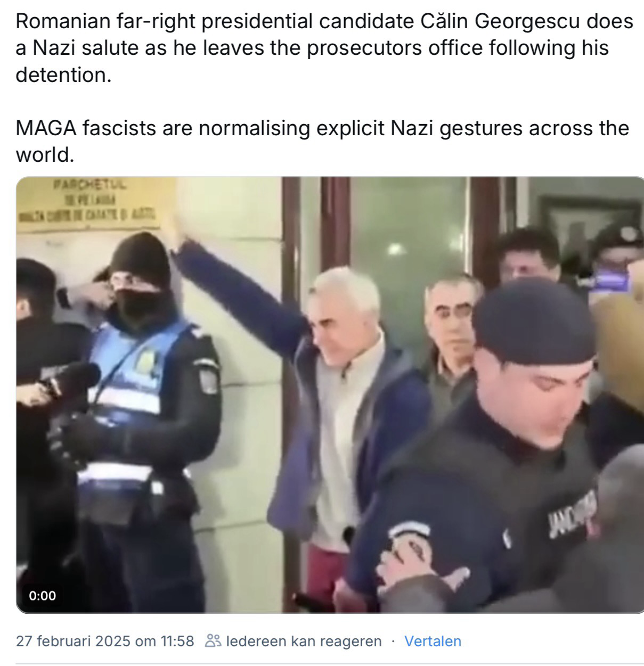Open the 'Iedereen kan reageren' reply settings

[x=294, y=641]
